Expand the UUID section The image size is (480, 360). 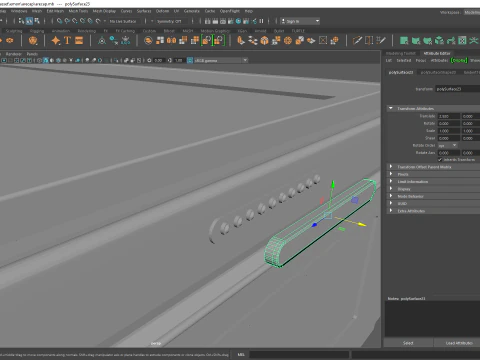coord(390,203)
